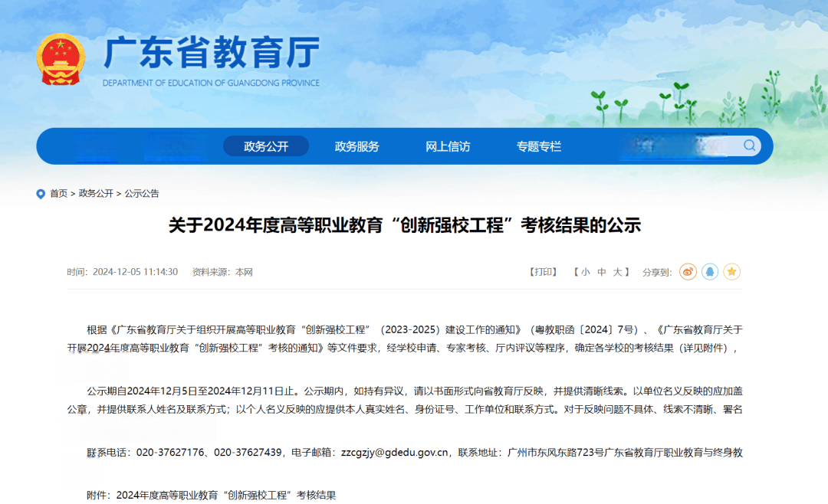Go to 首页 in breadcrumb
The height and width of the screenshot is (504, 828).
(x=58, y=194)
